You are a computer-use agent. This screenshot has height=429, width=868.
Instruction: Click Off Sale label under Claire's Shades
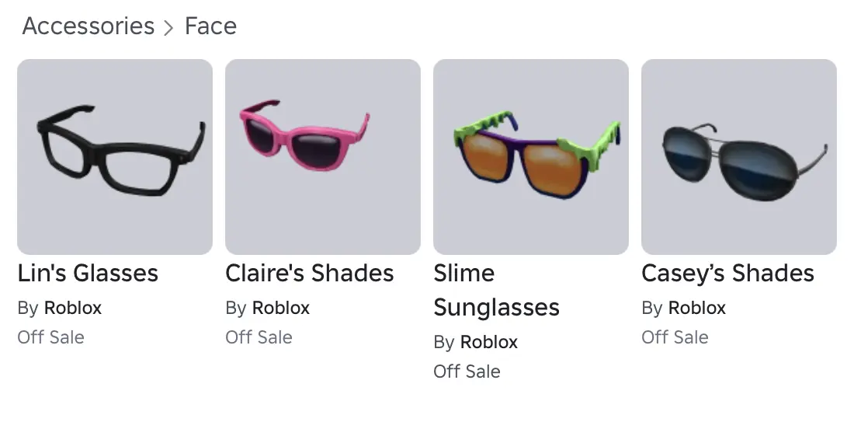pos(259,337)
